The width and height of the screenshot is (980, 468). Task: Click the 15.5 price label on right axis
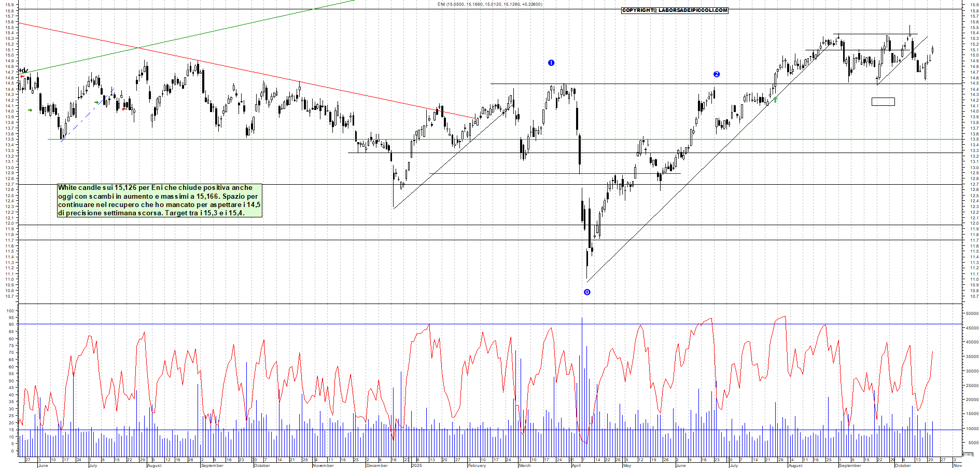(974, 27)
